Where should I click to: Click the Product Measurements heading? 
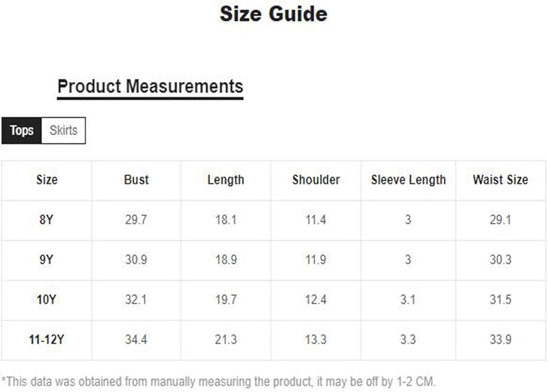click(150, 87)
